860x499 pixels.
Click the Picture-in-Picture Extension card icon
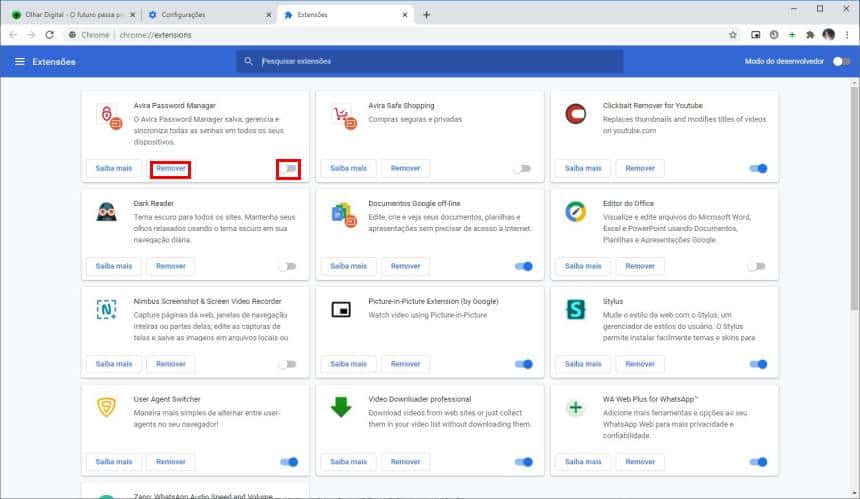pyautogui.click(x=341, y=309)
